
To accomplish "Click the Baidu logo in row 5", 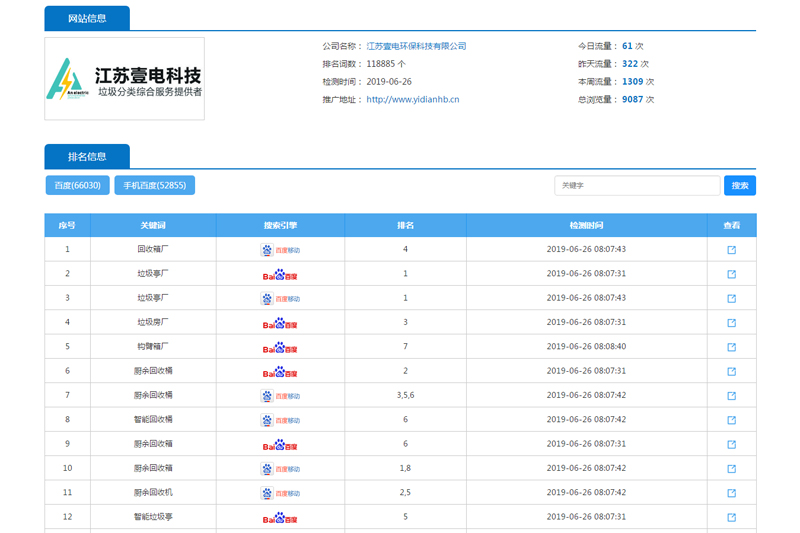I will pyautogui.click(x=280, y=347).
